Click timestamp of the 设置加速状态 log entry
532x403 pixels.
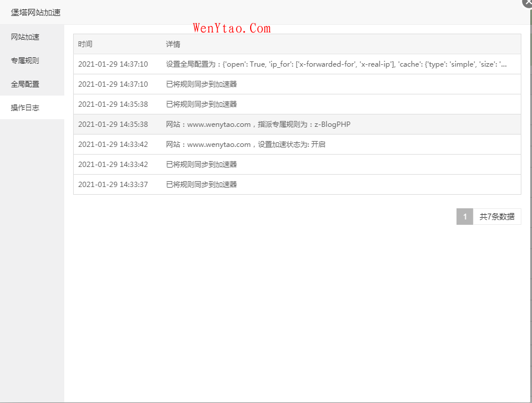point(113,145)
